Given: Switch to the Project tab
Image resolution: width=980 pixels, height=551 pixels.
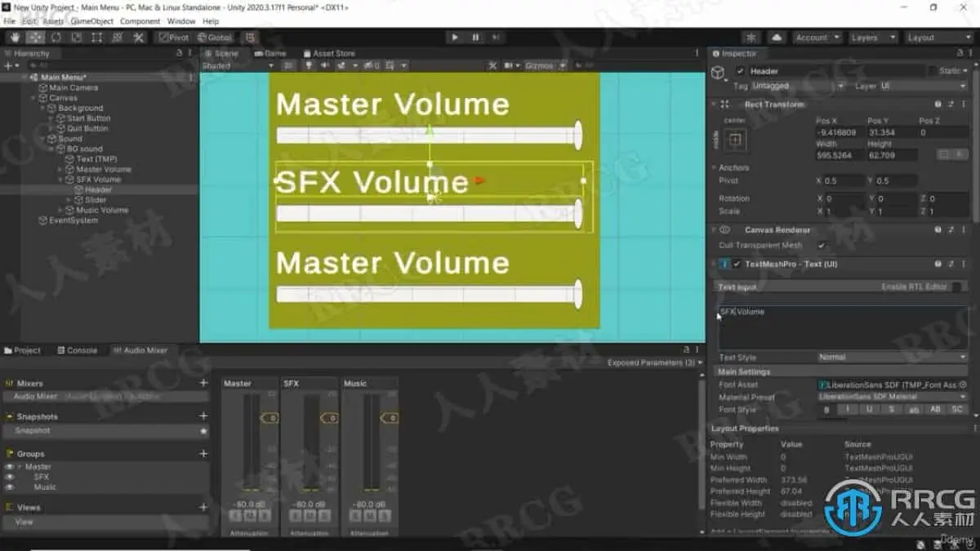Looking at the screenshot, I should pyautogui.click(x=22, y=350).
